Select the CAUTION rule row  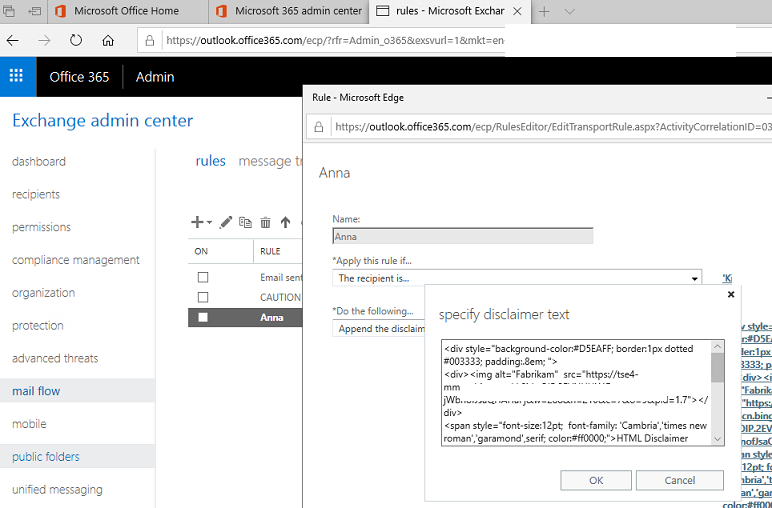tap(245, 297)
